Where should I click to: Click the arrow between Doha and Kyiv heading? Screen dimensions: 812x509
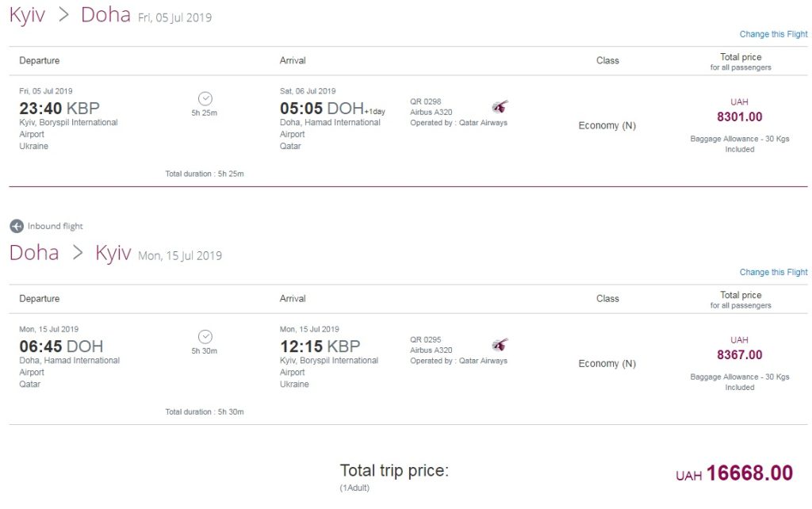[x=77, y=253]
